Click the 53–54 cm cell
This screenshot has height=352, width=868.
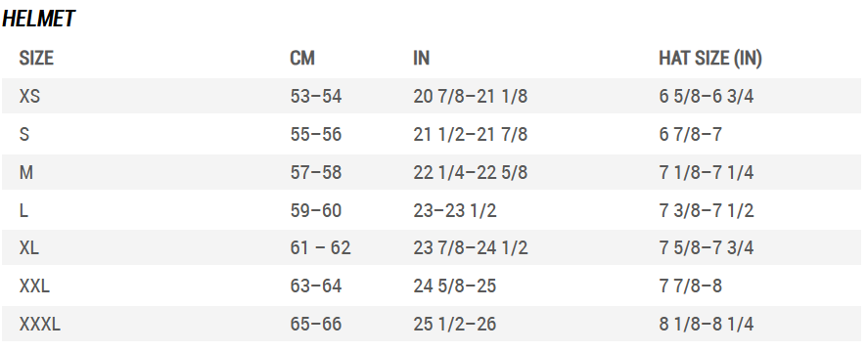[316, 96]
